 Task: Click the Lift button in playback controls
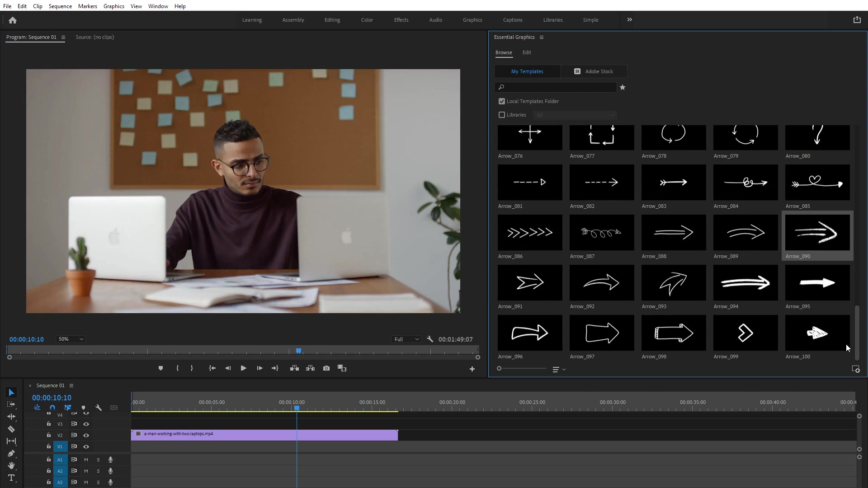[x=294, y=368]
